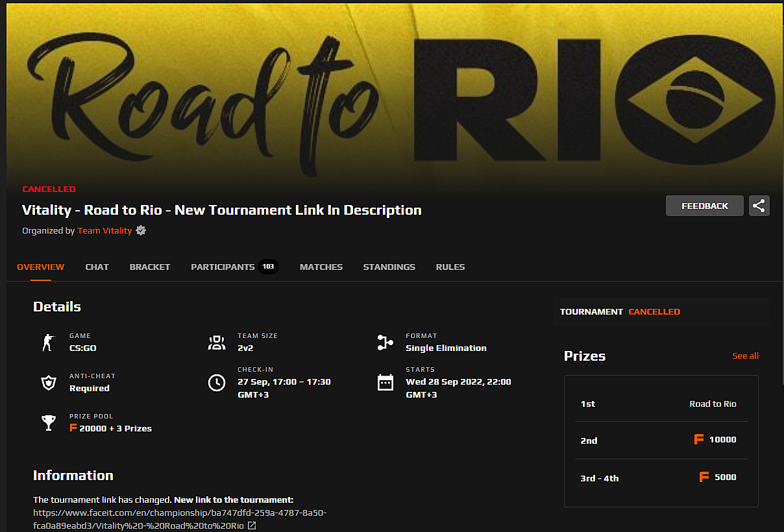Click See all prizes link
The width and height of the screenshot is (784, 532).
coord(745,356)
